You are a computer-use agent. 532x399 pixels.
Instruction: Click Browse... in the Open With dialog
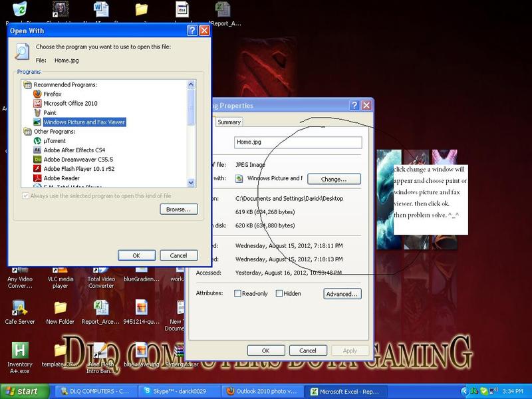point(179,209)
